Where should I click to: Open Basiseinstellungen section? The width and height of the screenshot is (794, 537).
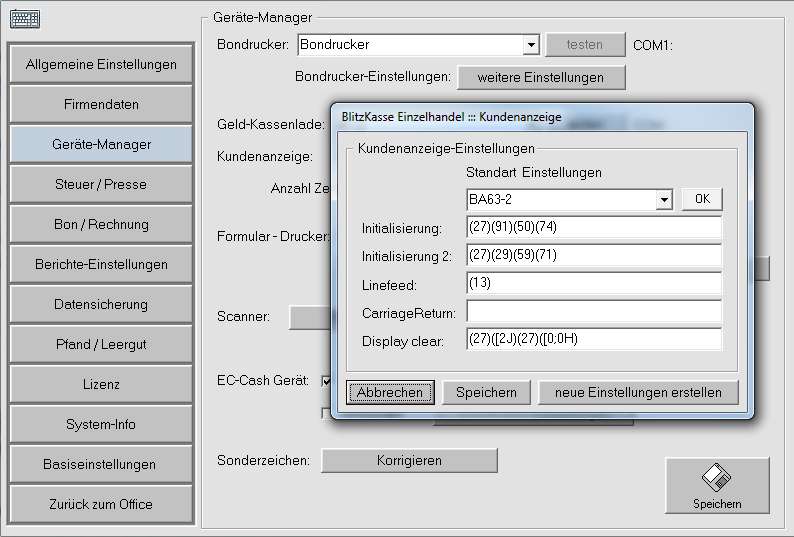click(x=101, y=465)
